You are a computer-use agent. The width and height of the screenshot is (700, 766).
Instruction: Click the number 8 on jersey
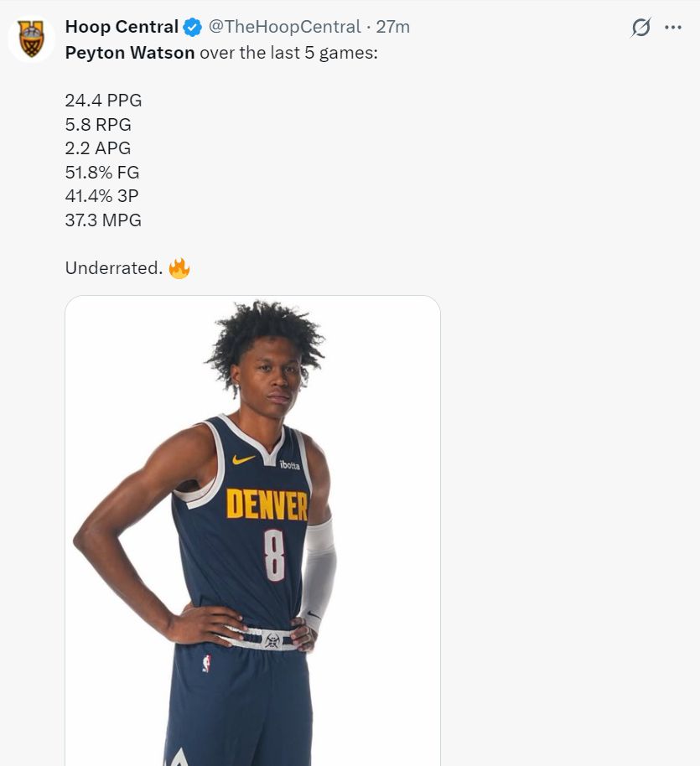274,556
